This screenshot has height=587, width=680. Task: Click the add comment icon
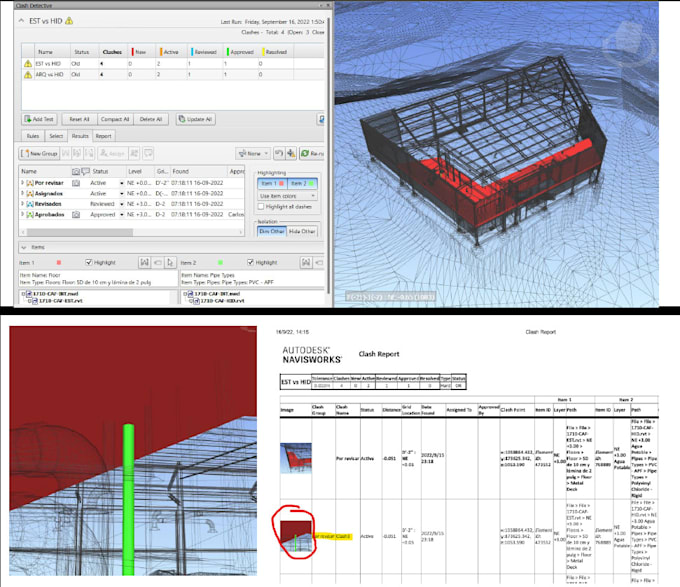[x=148, y=153]
